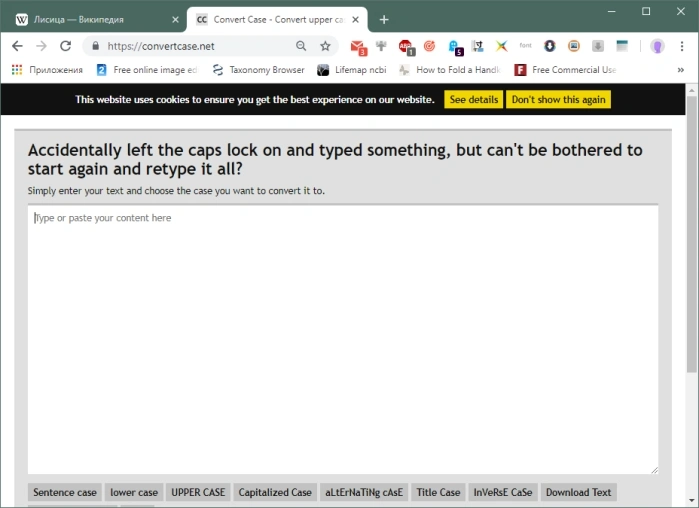Click the colorful X-shaped extension icon
Viewport: 699px width, 508px height.
[x=502, y=46]
